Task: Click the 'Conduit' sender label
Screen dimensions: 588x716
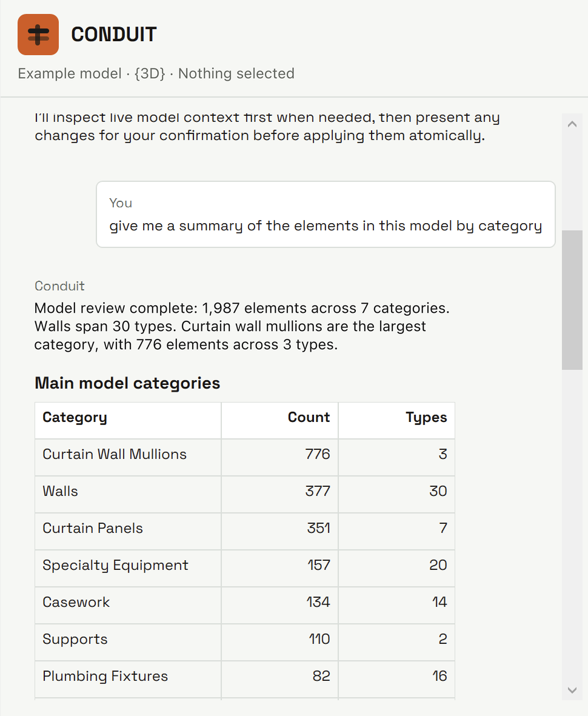Action: (60, 286)
